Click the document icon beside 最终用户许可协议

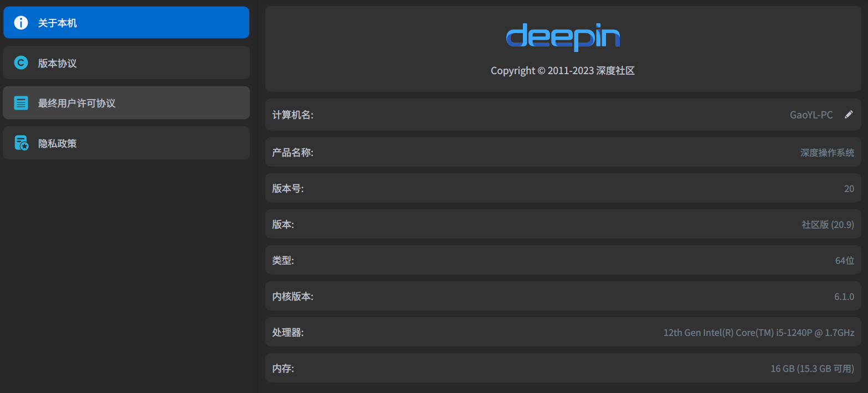coord(21,103)
